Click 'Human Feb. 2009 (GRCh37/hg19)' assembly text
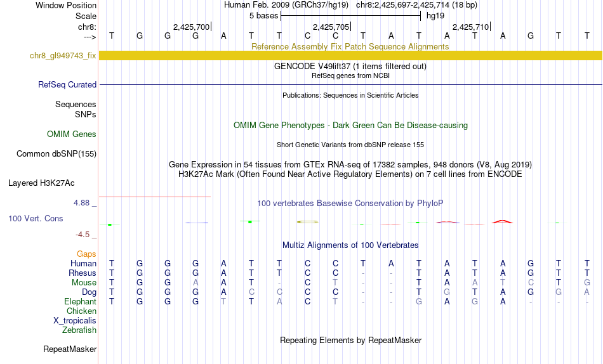 (x=286, y=5)
